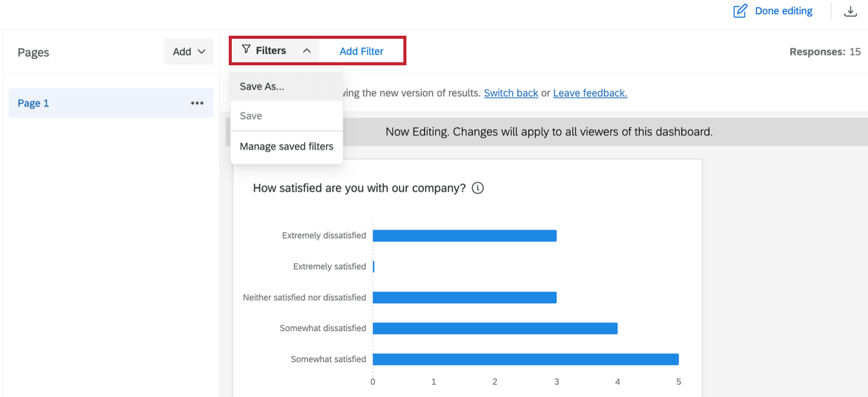This screenshot has height=397, width=868.
Task: Click the download icon at top right
Action: (850, 11)
